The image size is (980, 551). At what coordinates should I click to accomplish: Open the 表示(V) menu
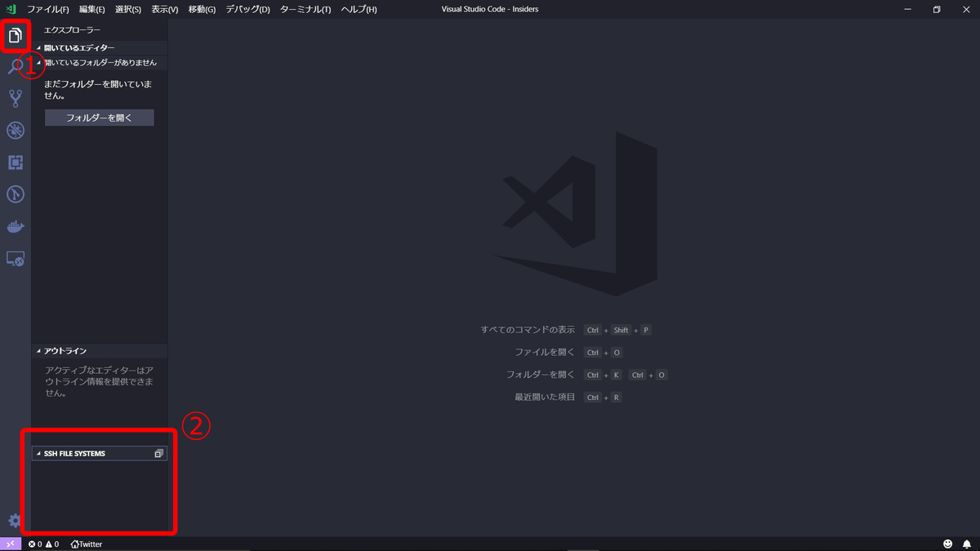(164, 9)
